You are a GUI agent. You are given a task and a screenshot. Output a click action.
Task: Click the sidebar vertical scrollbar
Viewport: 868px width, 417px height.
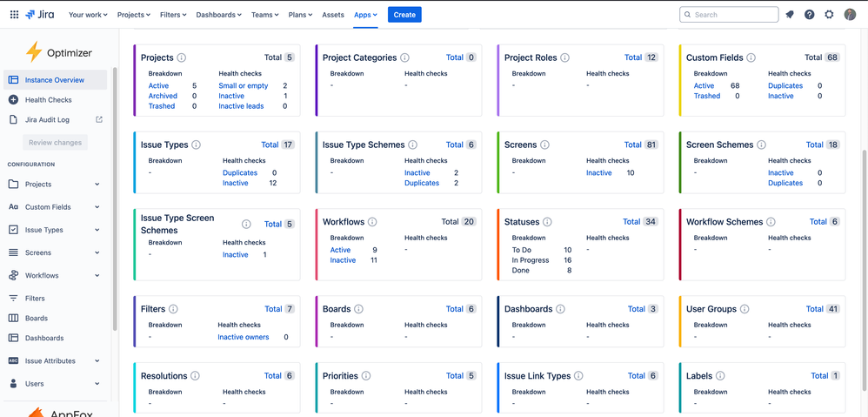point(115,198)
